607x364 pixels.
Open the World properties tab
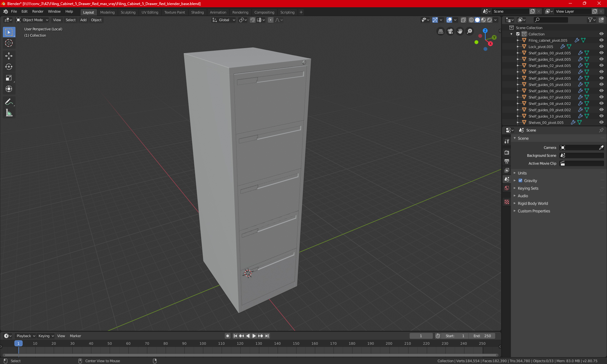pyautogui.click(x=507, y=188)
